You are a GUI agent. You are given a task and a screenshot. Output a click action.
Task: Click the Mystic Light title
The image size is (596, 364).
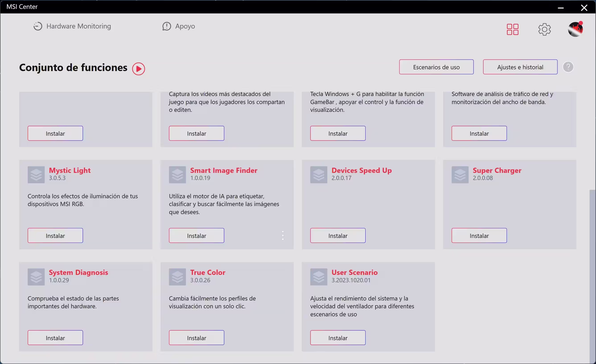tap(70, 170)
